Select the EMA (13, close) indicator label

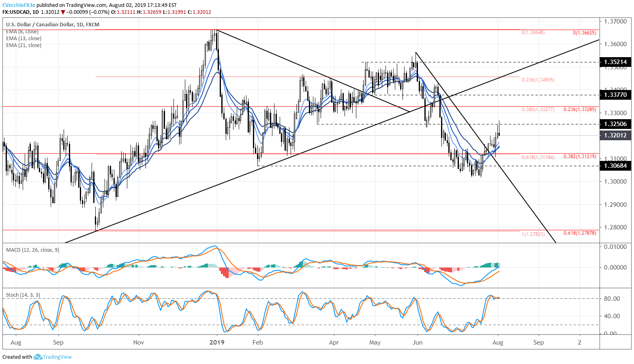coord(24,39)
